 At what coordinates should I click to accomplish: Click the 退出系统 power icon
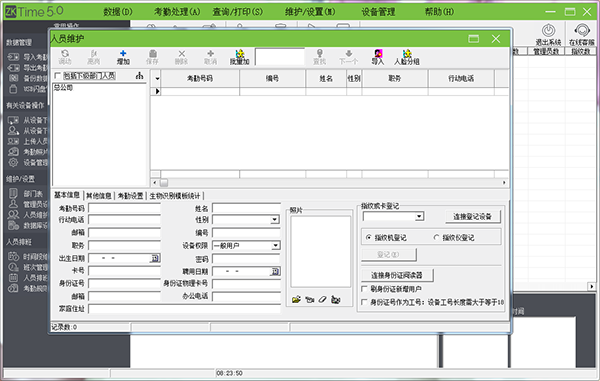click(548, 31)
